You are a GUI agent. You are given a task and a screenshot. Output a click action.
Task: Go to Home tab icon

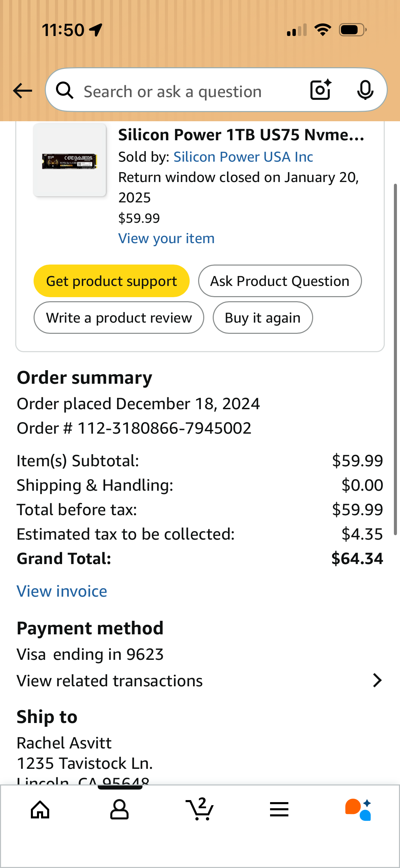point(40,810)
